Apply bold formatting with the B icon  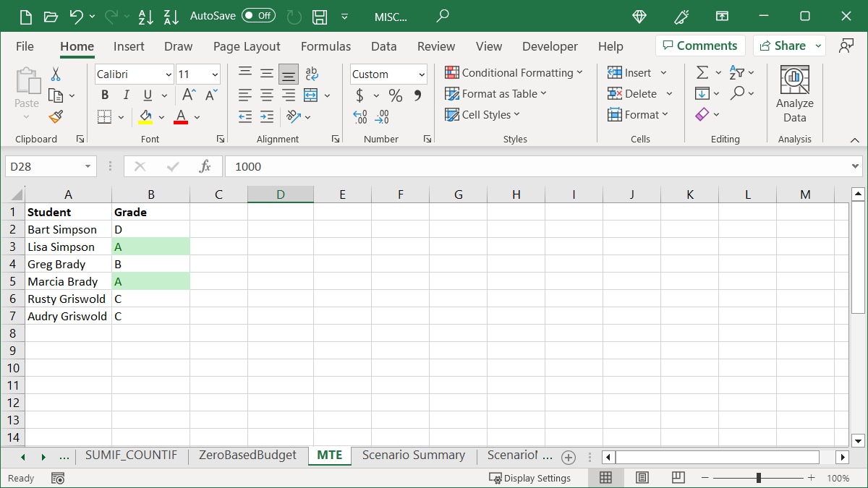point(104,95)
